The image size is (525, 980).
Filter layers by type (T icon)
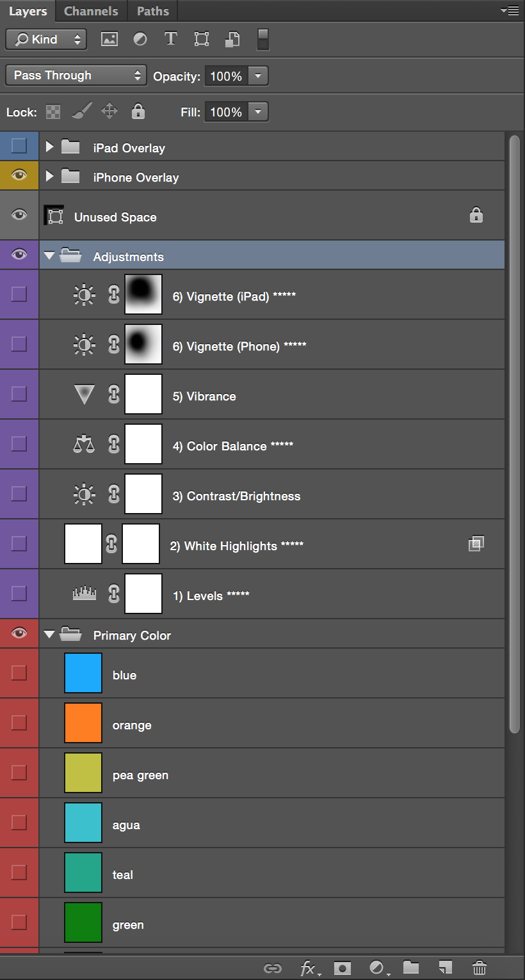pos(171,39)
